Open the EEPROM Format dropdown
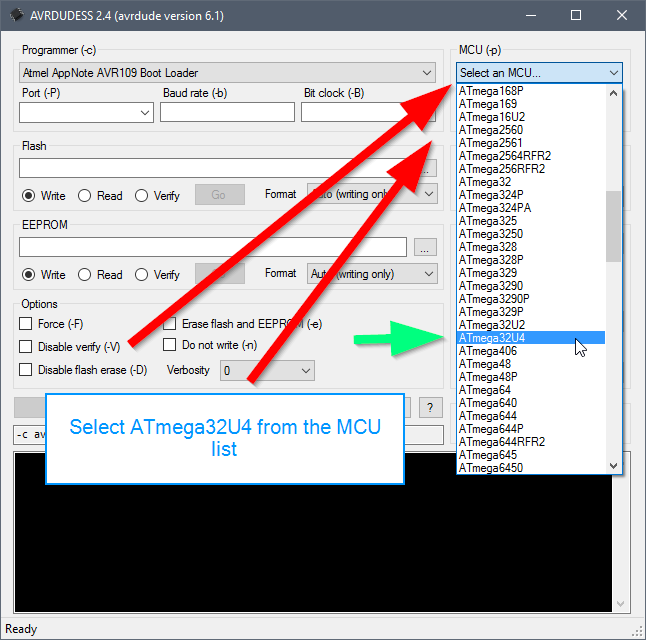Viewport: 646px width, 640px height. click(x=372, y=274)
